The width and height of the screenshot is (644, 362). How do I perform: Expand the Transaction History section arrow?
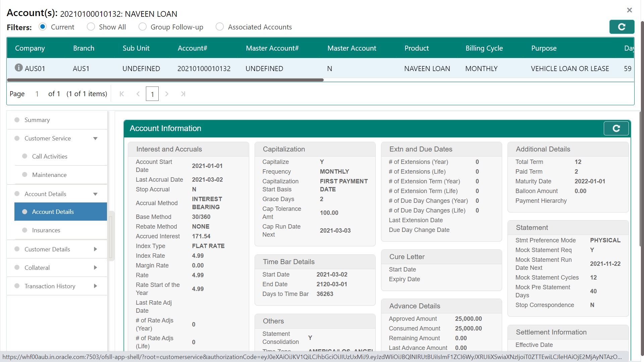click(x=95, y=286)
